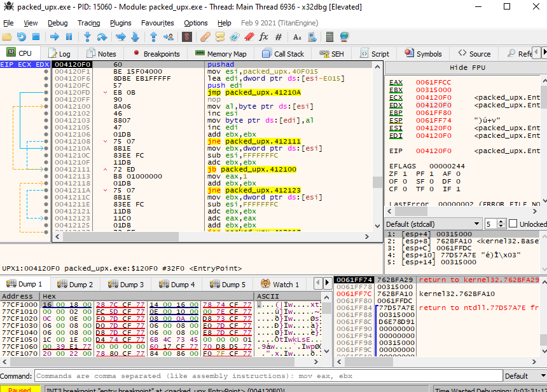Select the jmp packed_upx.41210A instruction

coord(254,92)
